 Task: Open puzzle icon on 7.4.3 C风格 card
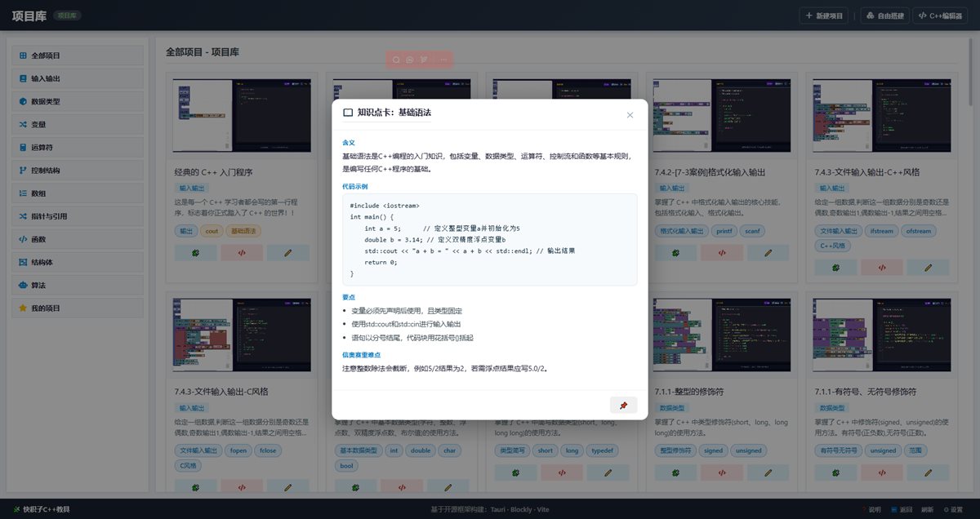click(195, 487)
